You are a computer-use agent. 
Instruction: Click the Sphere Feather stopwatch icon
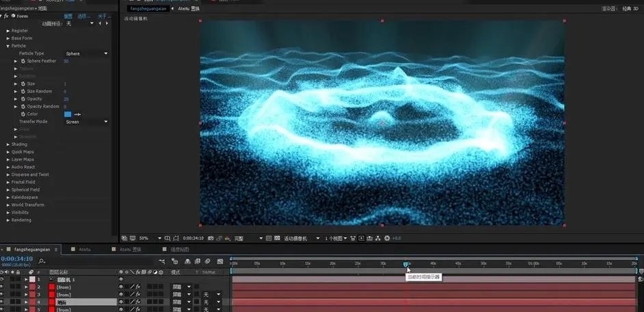23,62
